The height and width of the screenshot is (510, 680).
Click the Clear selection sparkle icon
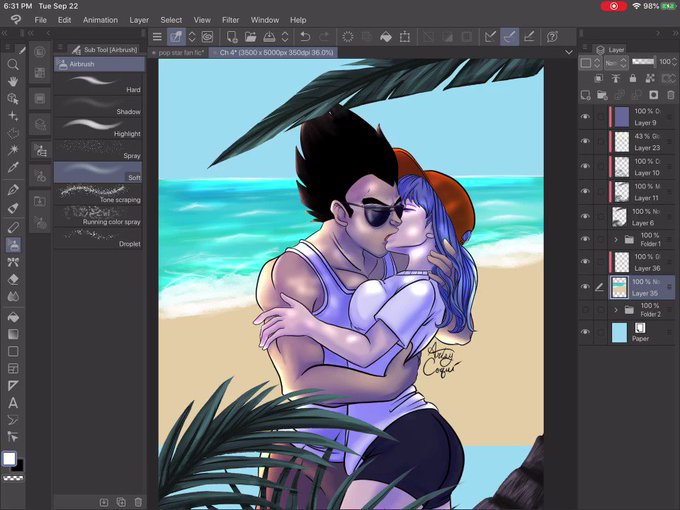pyautogui.click(x=347, y=37)
